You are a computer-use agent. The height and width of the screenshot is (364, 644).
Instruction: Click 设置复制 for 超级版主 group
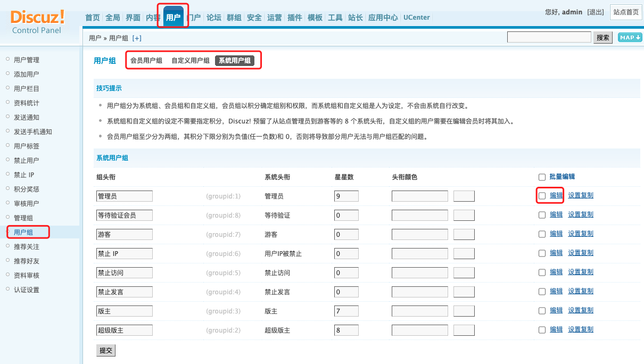580,329
